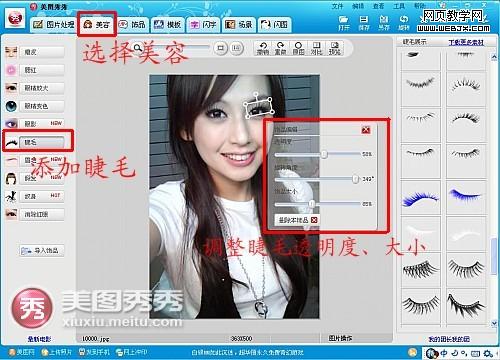Click the black tattoo pattern icon

[11, 196]
